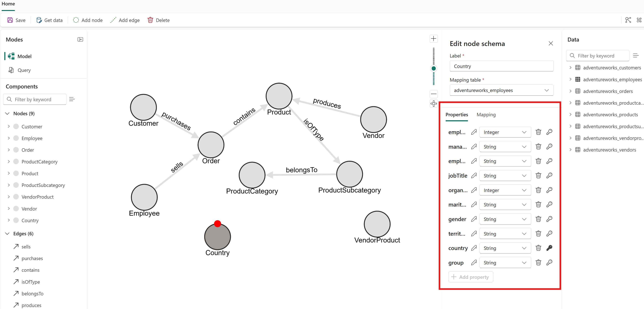Click the Delete trash icon in toolbar
644x309 pixels.
[x=150, y=20]
